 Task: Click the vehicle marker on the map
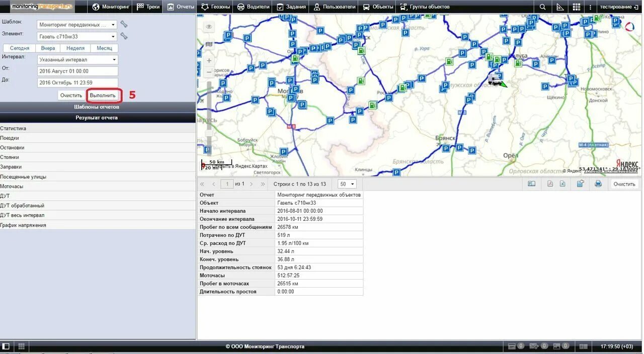tap(497, 80)
